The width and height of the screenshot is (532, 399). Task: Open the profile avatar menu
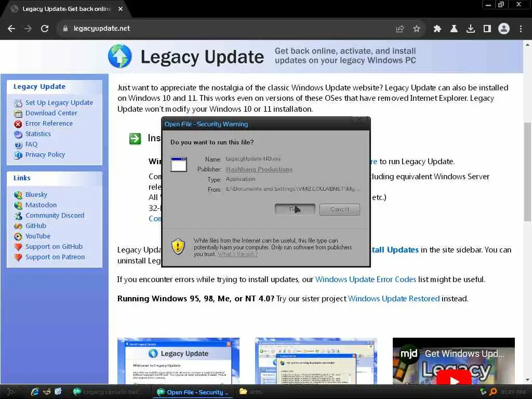[x=504, y=29]
